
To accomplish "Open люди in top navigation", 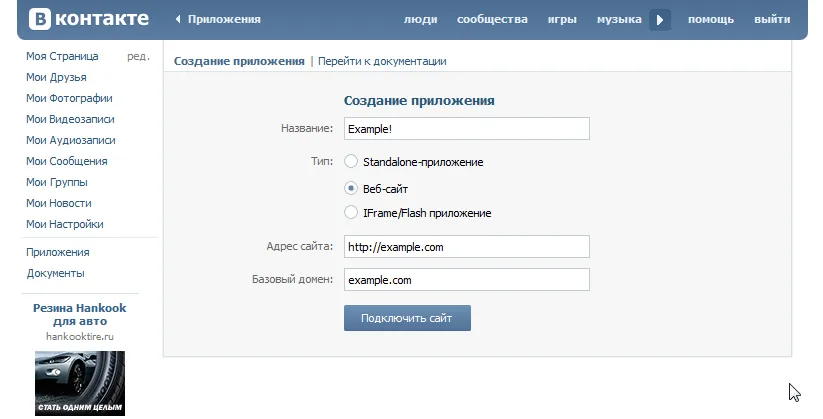I will [420, 19].
